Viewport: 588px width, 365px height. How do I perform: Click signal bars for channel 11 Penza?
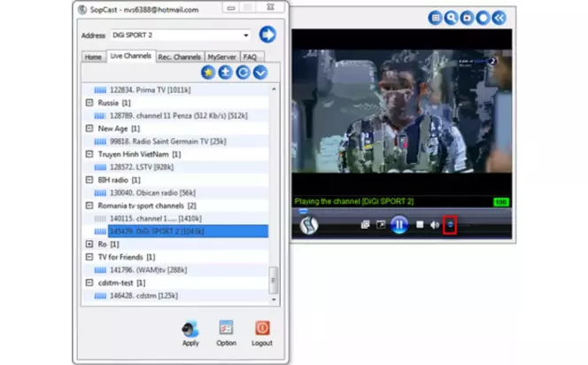[100, 115]
